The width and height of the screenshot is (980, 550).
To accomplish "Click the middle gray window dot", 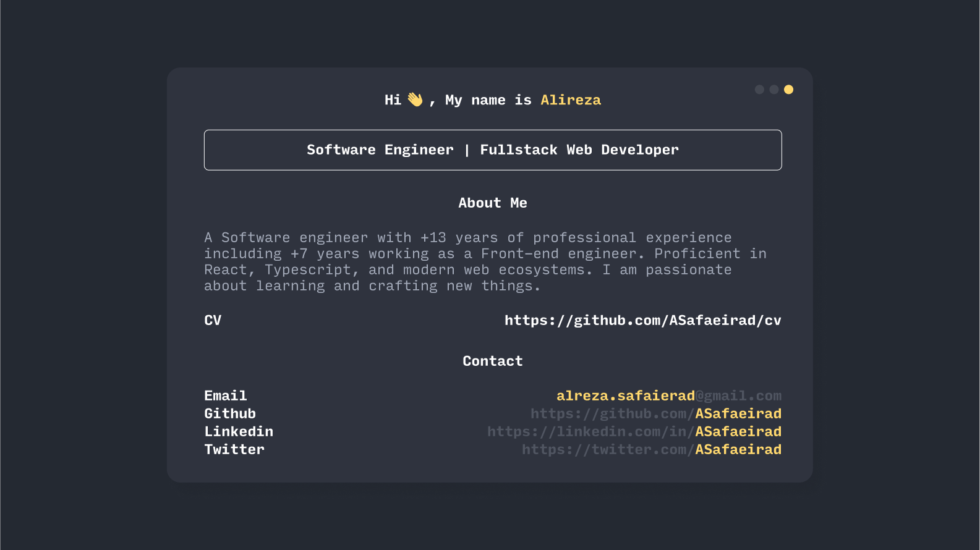I will coord(773,90).
